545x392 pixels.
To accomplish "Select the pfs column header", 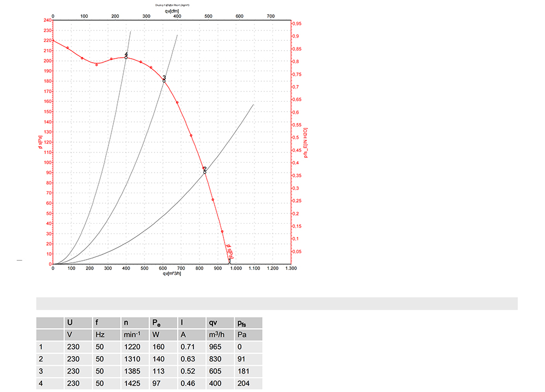I will 243,323.
